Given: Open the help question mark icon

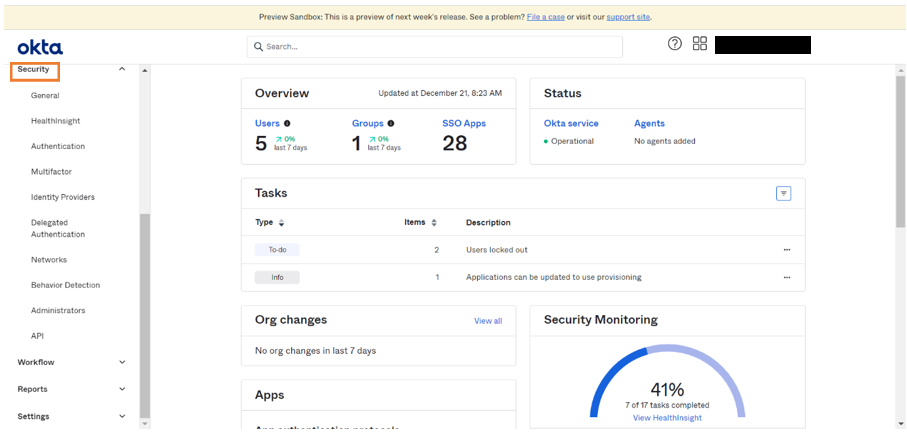Looking at the screenshot, I should tap(674, 44).
